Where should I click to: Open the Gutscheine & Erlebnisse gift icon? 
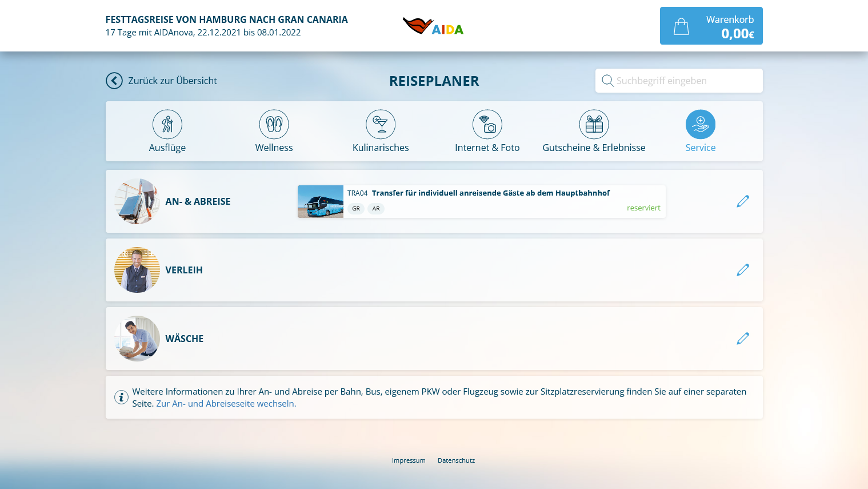(x=594, y=125)
